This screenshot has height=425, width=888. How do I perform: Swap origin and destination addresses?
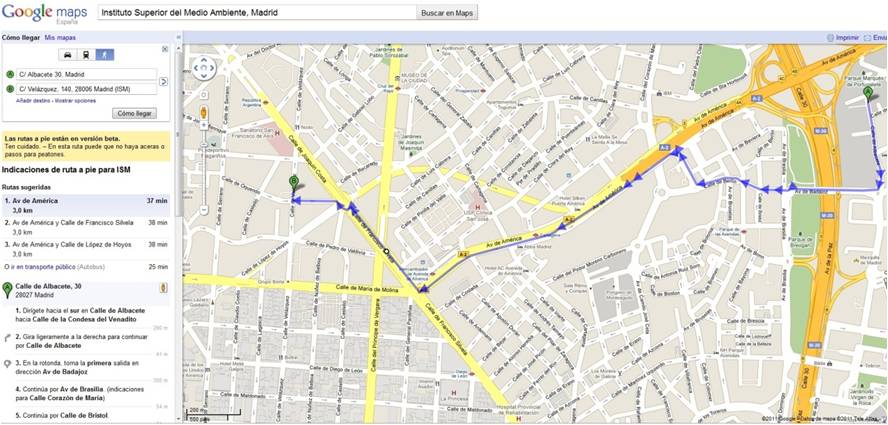coord(164,81)
